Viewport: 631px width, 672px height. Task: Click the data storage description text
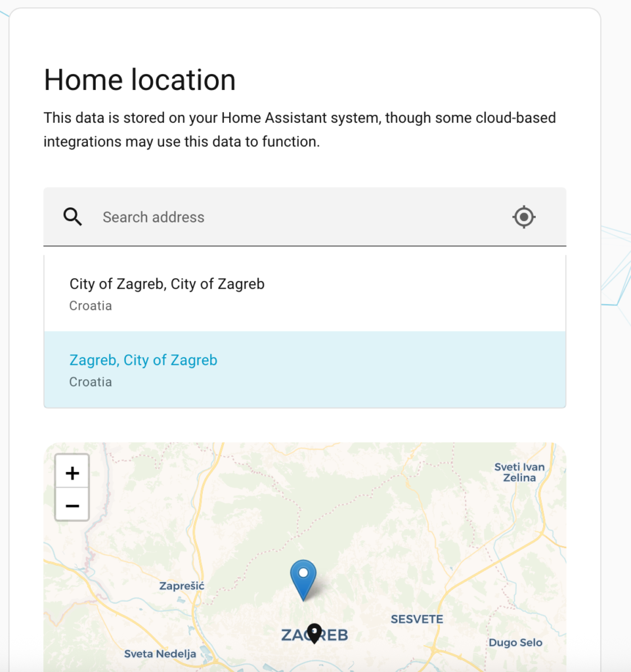tap(299, 129)
